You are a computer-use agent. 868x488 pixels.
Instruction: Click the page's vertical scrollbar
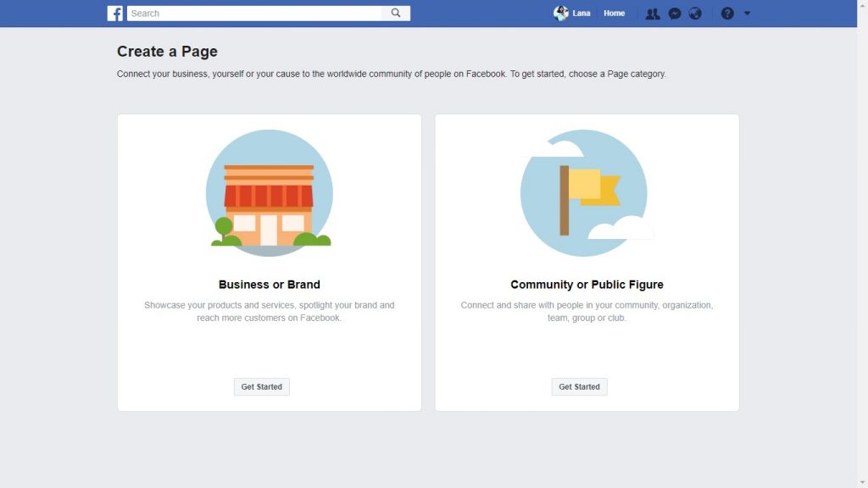862,244
